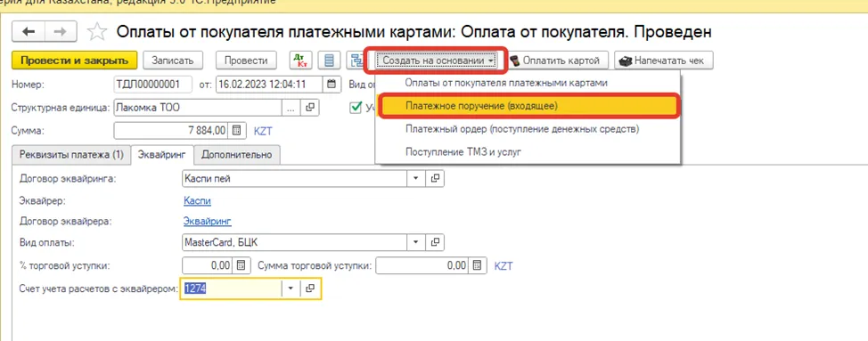Screen dimensions: 868x341
Task: Choose Структурная единица via ellipsis button
Action: [291, 107]
